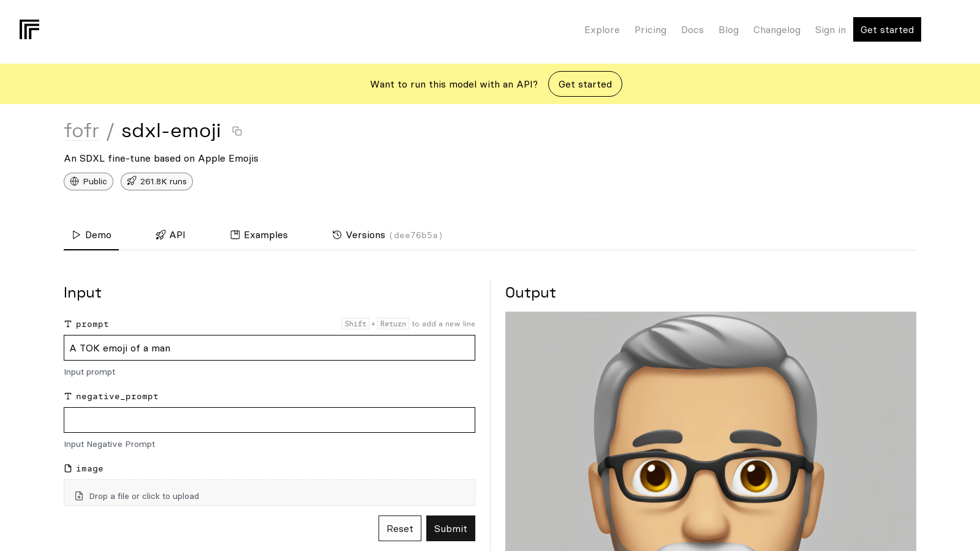
Task: Click the 'Input Negative Prompt' helper text
Action: 110,444
